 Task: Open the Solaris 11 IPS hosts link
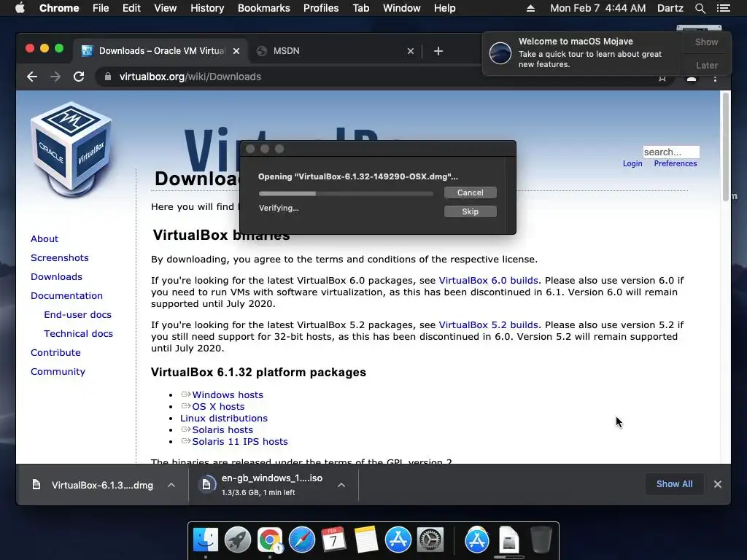[239, 441]
